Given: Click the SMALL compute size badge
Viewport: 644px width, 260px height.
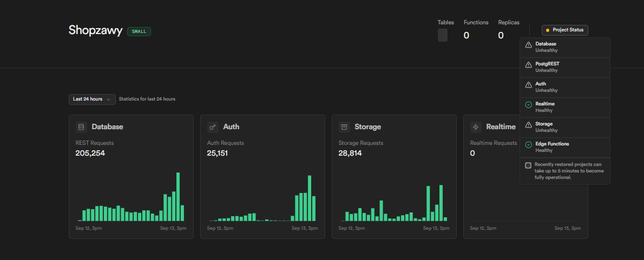Looking at the screenshot, I should point(139,31).
